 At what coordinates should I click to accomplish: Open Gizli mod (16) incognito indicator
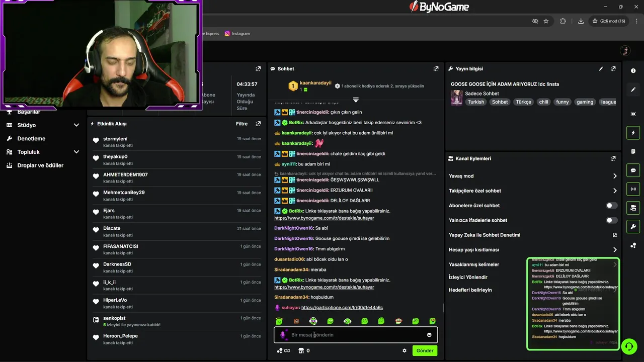pyautogui.click(x=609, y=21)
